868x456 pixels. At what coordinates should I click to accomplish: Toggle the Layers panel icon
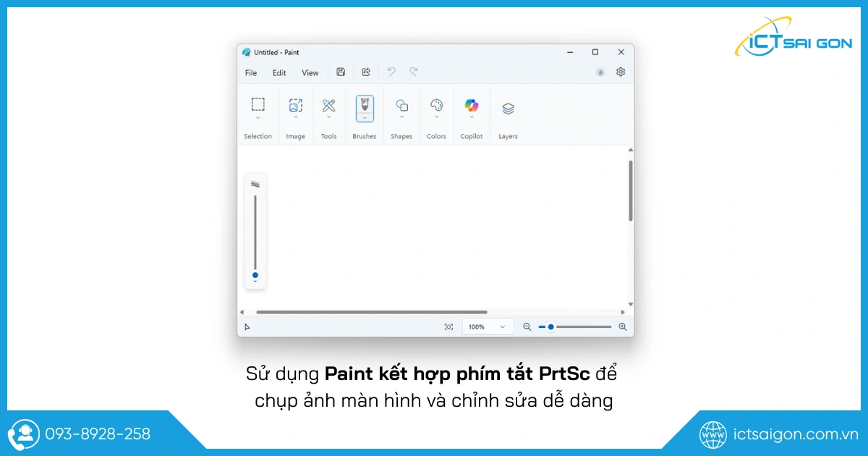tap(508, 109)
